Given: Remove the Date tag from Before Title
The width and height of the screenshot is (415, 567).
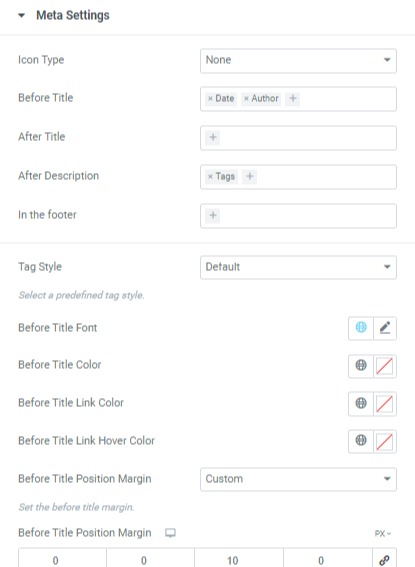Looking at the screenshot, I should [x=210, y=98].
